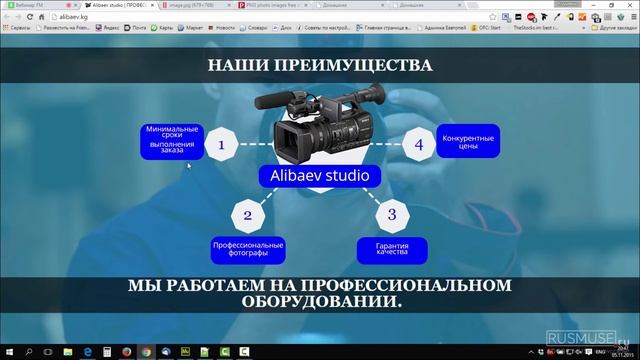Show hidden bookmarks overflow chevron

583,28
